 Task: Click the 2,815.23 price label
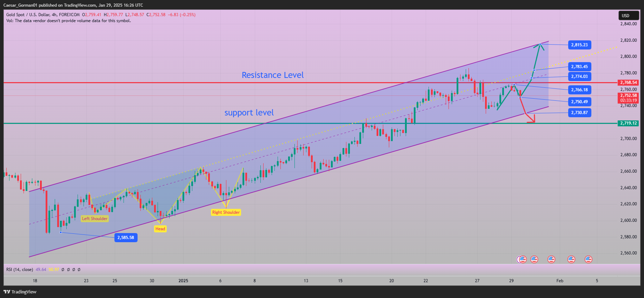tap(579, 45)
